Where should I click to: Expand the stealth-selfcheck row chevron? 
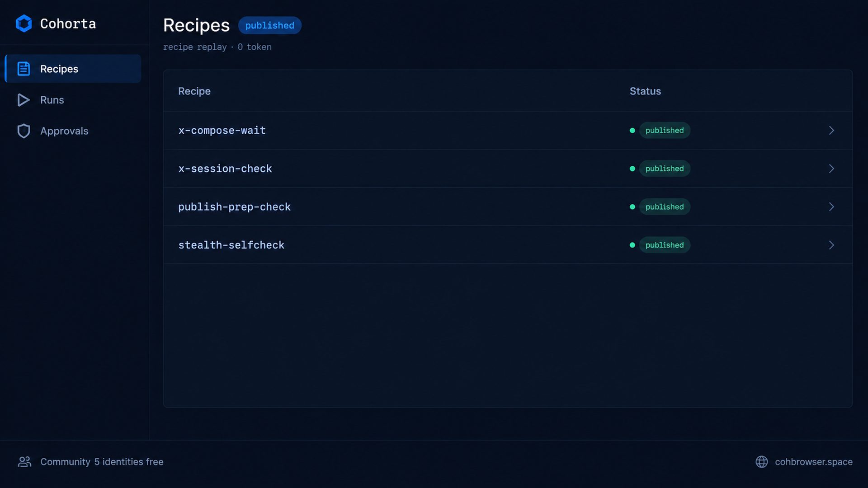831,245
